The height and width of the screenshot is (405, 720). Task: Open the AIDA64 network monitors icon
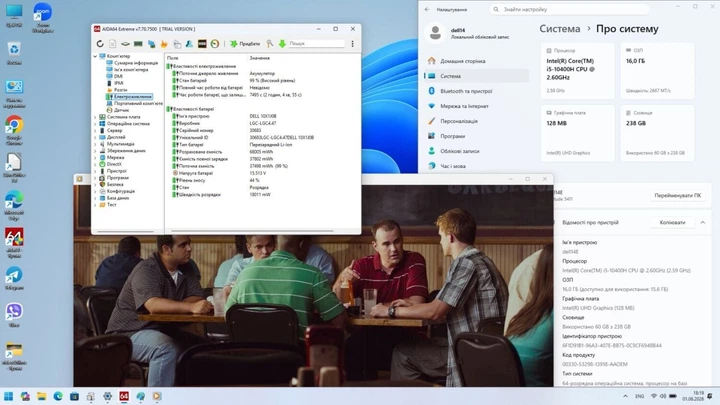[152, 44]
